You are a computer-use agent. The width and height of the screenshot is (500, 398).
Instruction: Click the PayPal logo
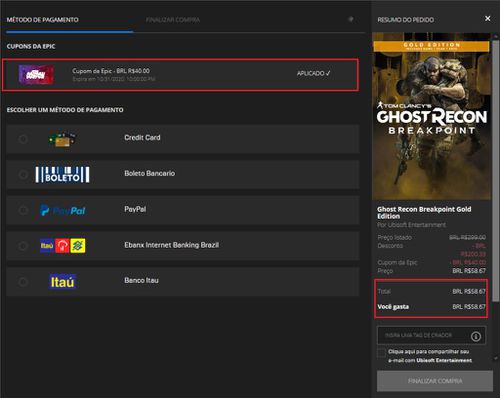(x=63, y=211)
